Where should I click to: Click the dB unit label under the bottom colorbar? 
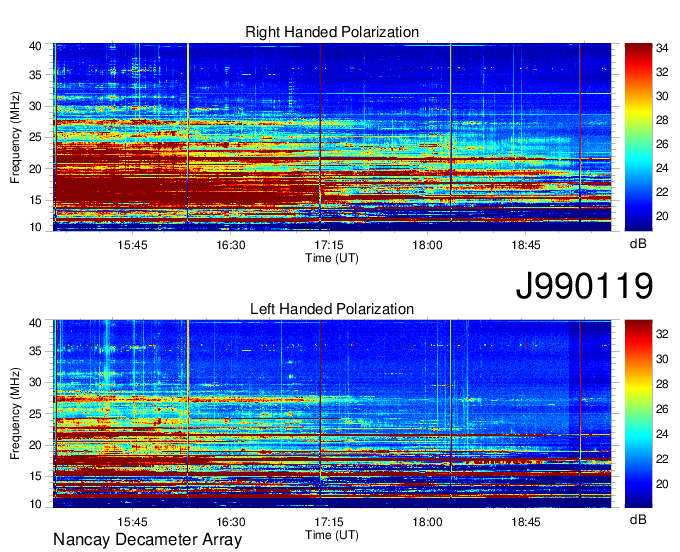tap(638, 519)
